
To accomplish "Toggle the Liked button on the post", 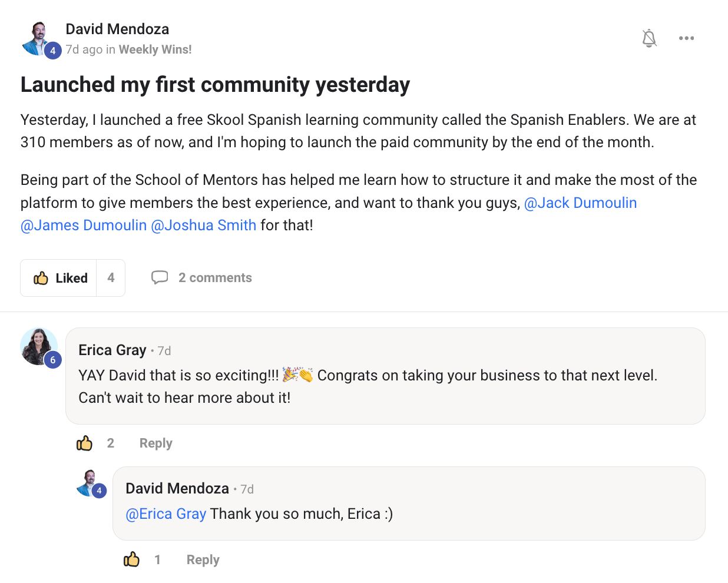I will tap(59, 278).
